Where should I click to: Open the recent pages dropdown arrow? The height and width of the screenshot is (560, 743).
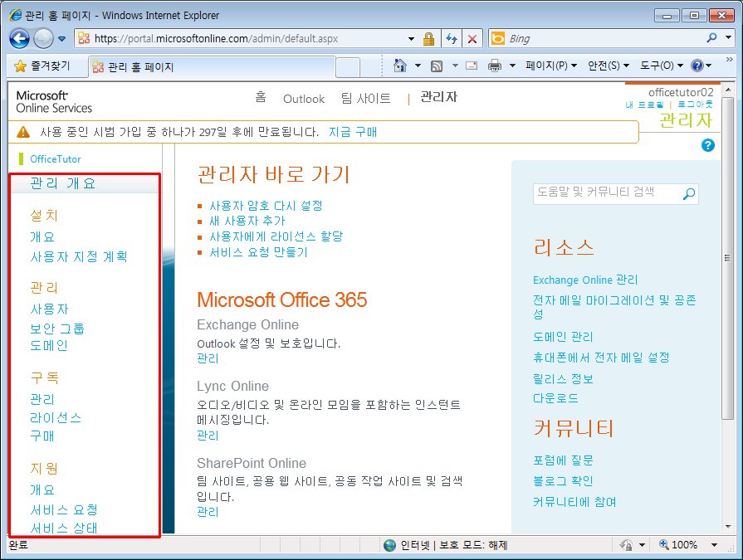click(62, 39)
